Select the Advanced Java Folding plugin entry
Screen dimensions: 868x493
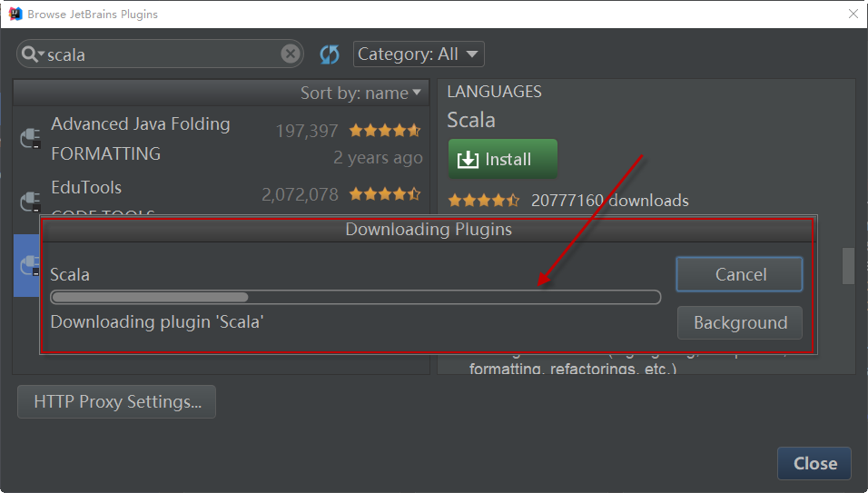click(x=141, y=124)
